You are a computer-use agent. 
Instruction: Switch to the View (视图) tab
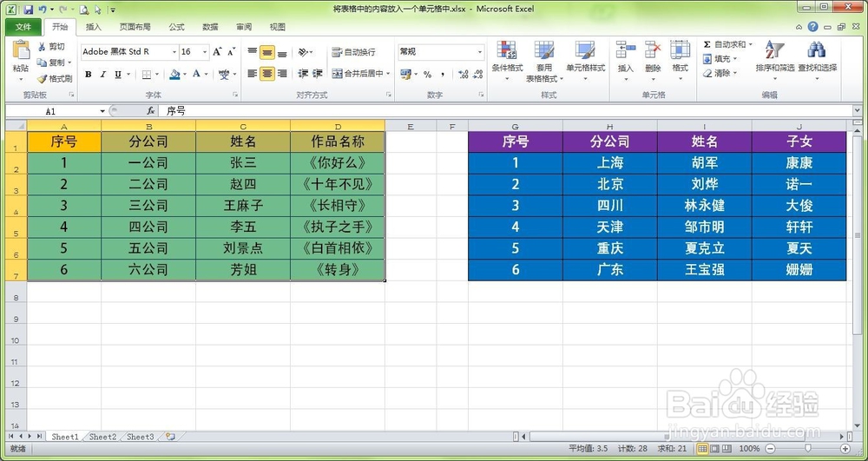tap(278, 27)
